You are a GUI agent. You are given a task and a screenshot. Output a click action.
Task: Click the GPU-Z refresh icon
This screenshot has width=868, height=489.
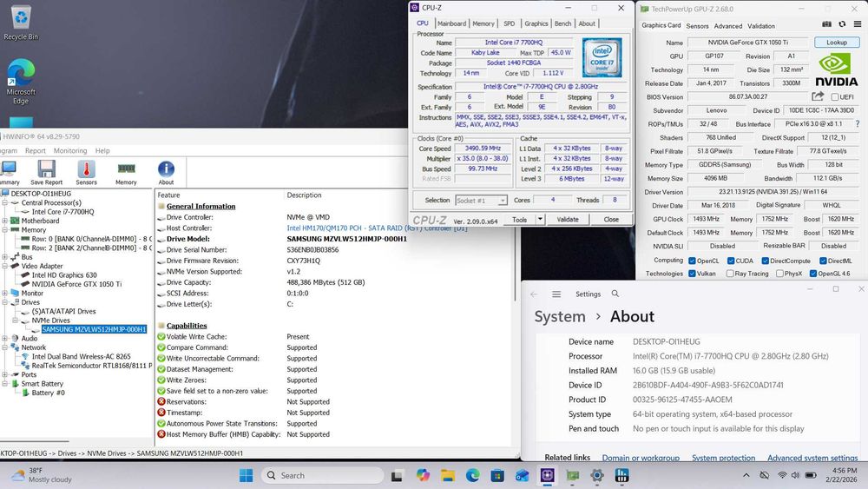pyautogui.click(x=842, y=24)
